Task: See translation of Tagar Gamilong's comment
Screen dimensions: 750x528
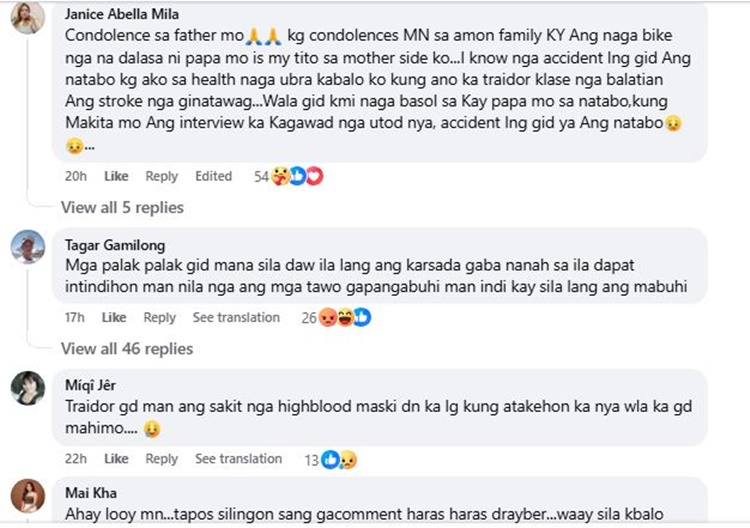Action: pyautogui.click(x=236, y=317)
